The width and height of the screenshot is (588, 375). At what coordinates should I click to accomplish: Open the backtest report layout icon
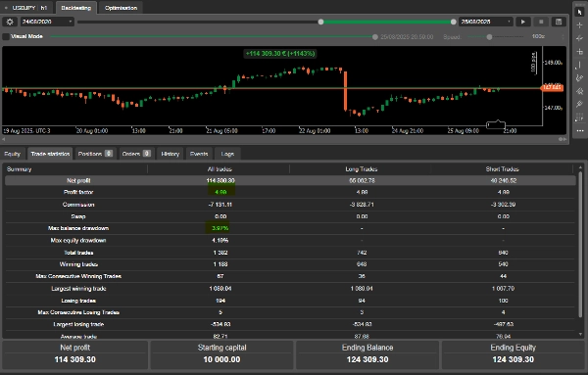(x=559, y=22)
